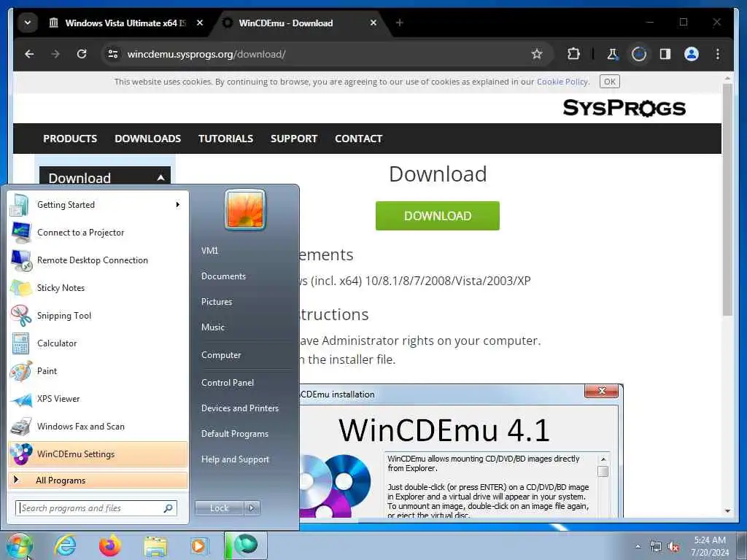This screenshot has width=747, height=560.
Task: Click the Windows Start orb
Action: click(x=20, y=545)
